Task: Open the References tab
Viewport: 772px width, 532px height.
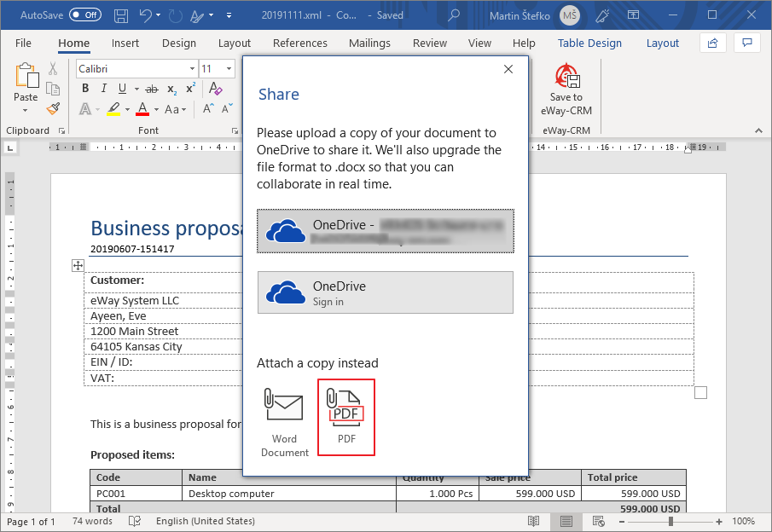Action: pos(299,43)
